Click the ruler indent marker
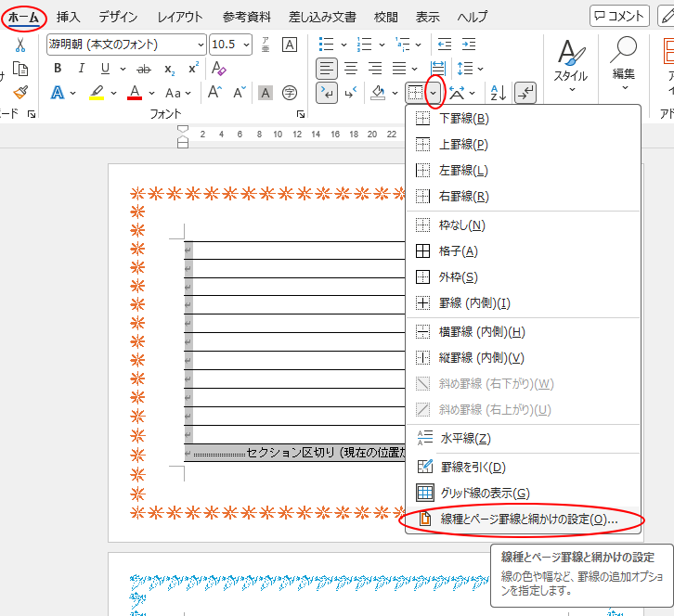The image size is (674, 616). click(183, 136)
